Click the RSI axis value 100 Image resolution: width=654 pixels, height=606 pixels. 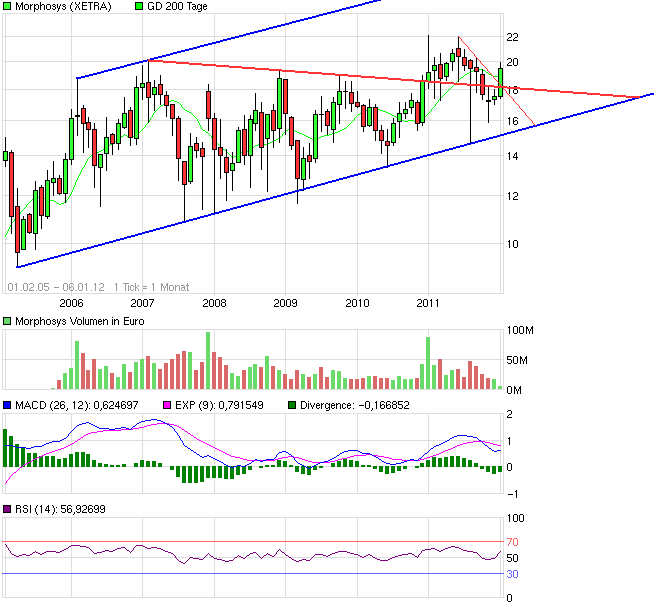click(x=516, y=518)
